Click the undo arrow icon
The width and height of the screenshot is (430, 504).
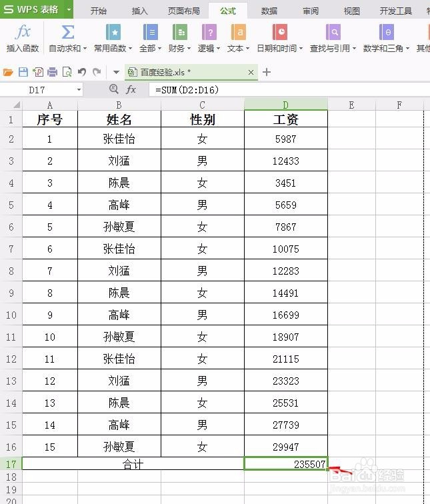click(x=81, y=72)
